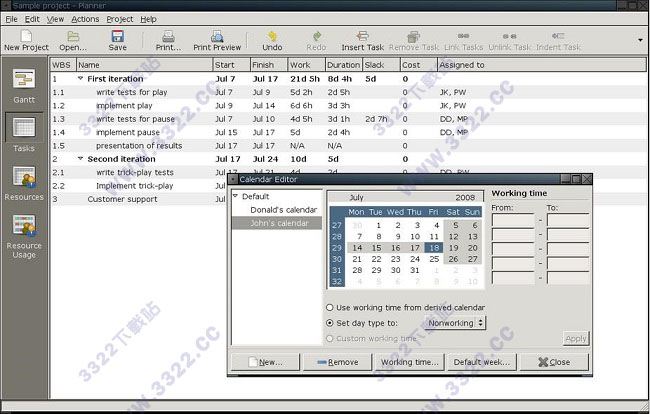Collapse the First iteration task group
This screenshot has width=650, height=414.
(81, 78)
